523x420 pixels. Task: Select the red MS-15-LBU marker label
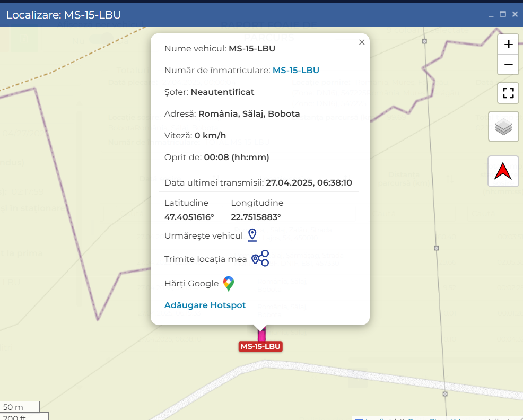click(x=260, y=347)
